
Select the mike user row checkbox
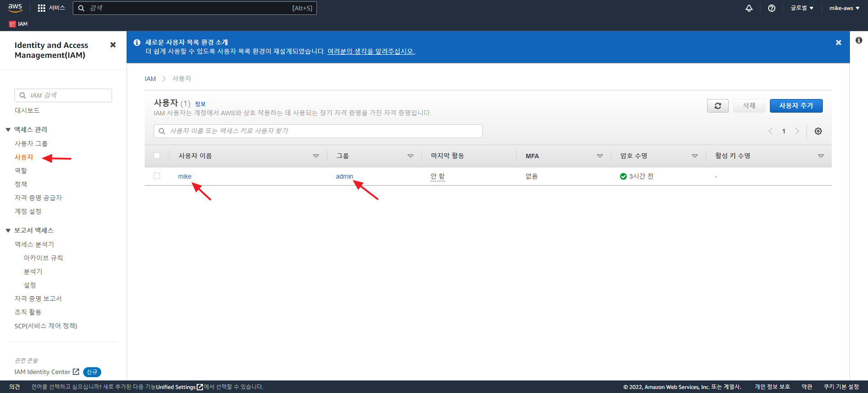(x=157, y=176)
